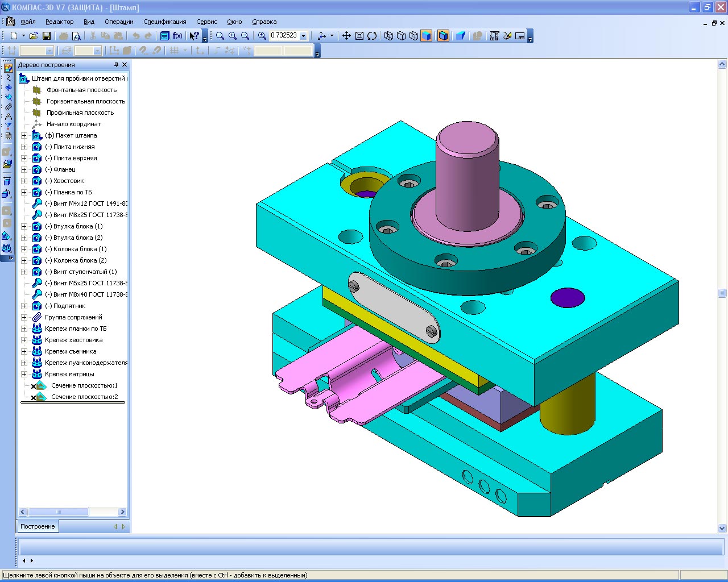The image size is (728, 582).
Task: Click the fasteners group icon in side toolbar
Action: [x=7, y=248]
